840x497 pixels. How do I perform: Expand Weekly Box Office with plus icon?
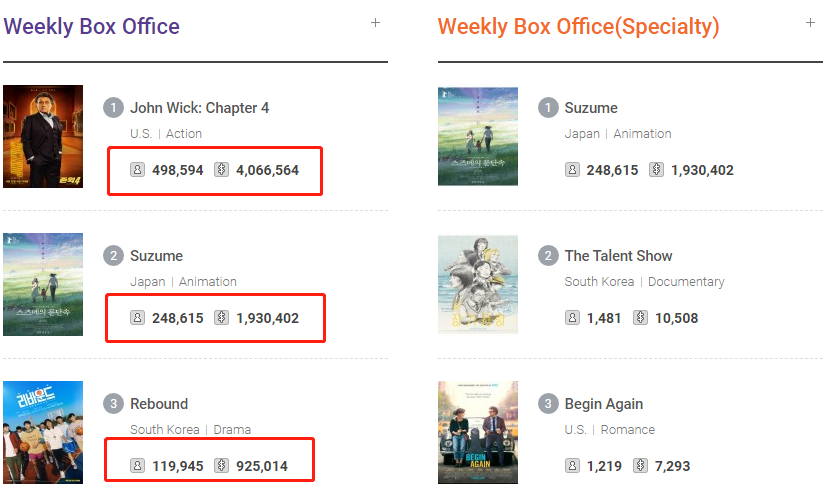(376, 23)
